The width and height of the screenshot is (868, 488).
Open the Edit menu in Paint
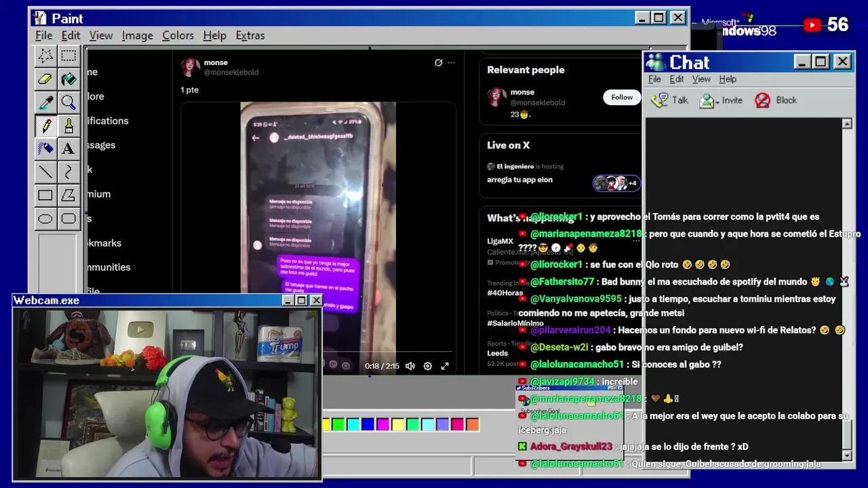pyautogui.click(x=71, y=35)
